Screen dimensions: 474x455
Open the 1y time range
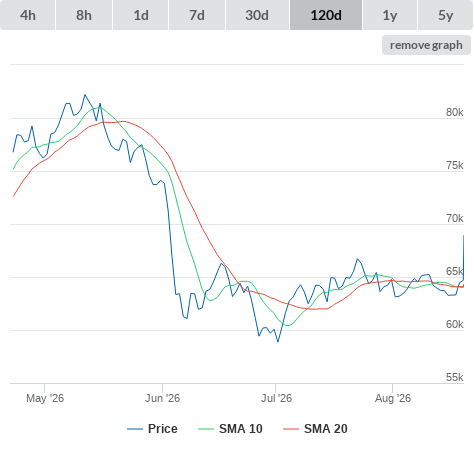tap(390, 15)
